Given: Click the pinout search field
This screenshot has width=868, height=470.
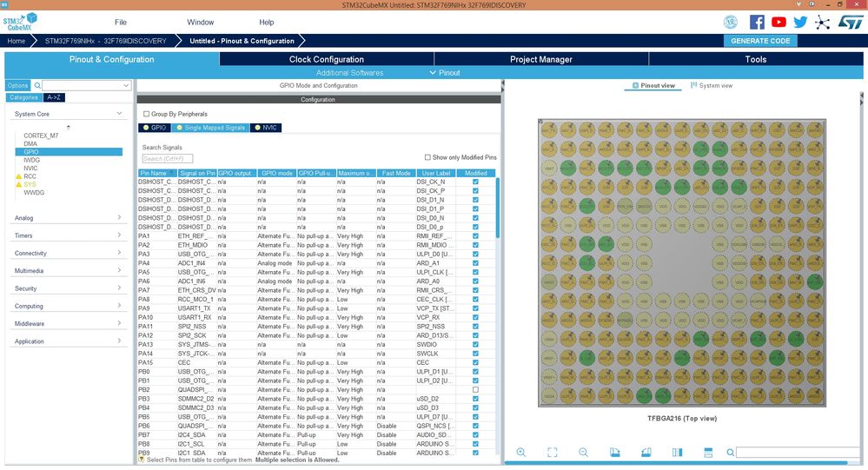Looking at the screenshot, I should coord(798,453).
